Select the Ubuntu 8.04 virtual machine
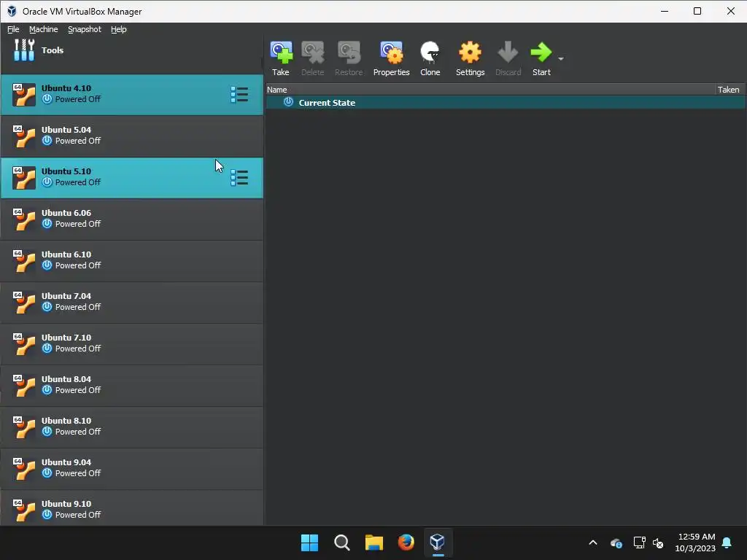Image resolution: width=747 pixels, height=560 pixels. pos(131,385)
